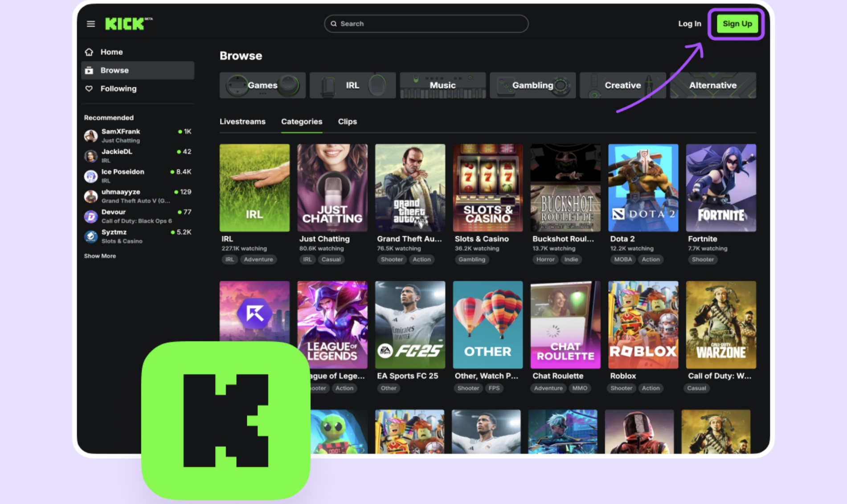Click Devour's channel avatar

(x=91, y=217)
